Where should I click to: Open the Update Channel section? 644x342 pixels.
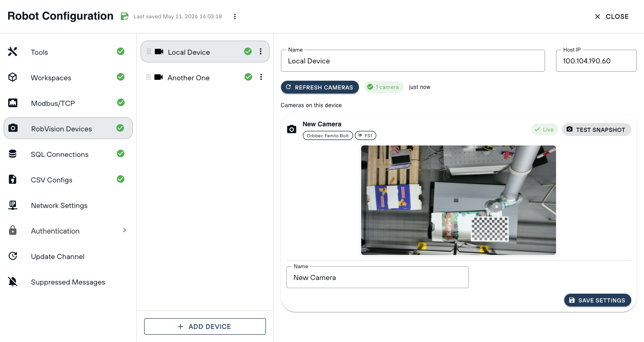tap(68, 256)
